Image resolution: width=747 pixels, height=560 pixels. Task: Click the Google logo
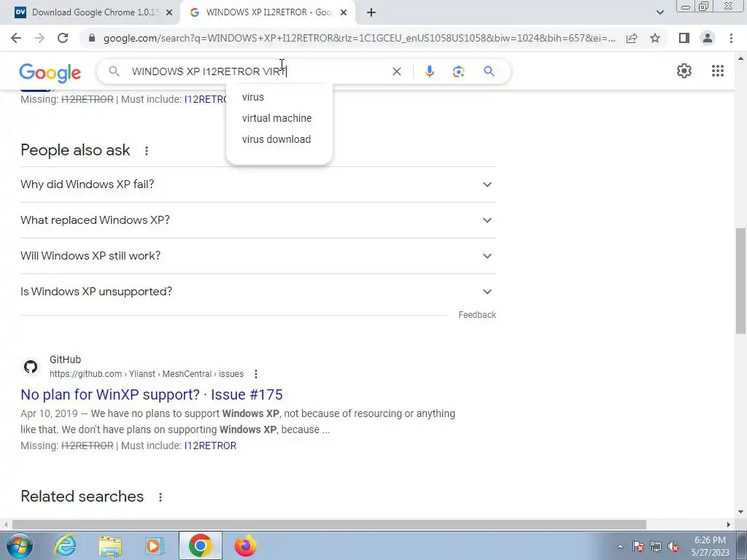[50, 72]
